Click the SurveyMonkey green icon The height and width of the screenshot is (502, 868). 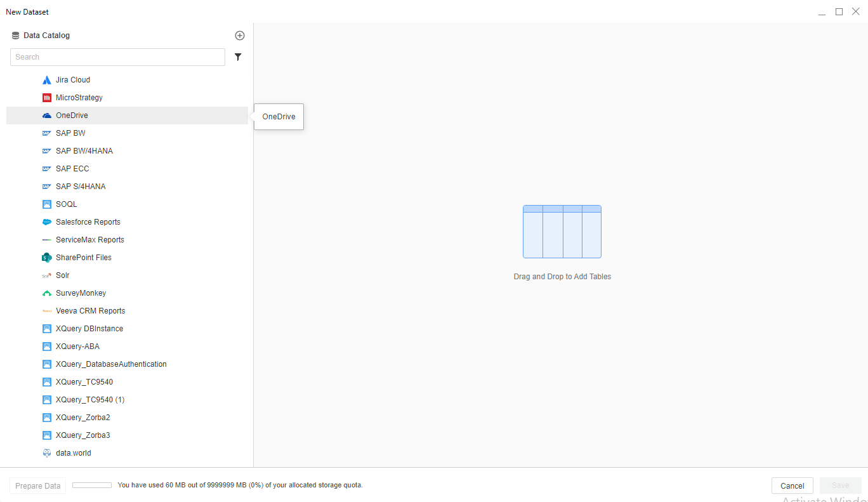[46, 293]
